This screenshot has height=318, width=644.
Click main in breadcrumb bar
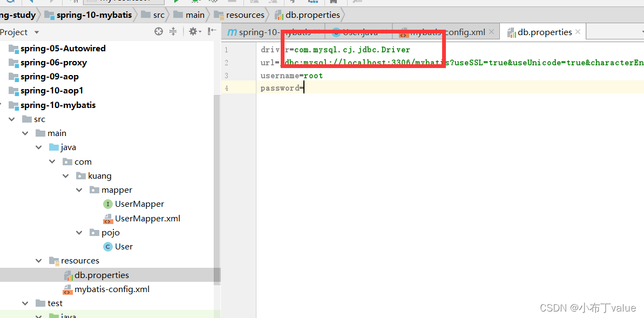coord(189,15)
